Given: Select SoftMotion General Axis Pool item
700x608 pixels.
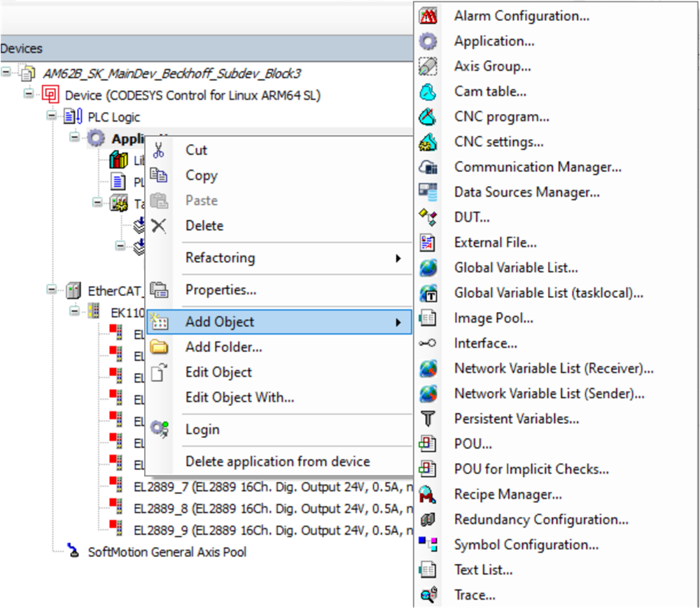Looking at the screenshot, I should pos(167,552).
